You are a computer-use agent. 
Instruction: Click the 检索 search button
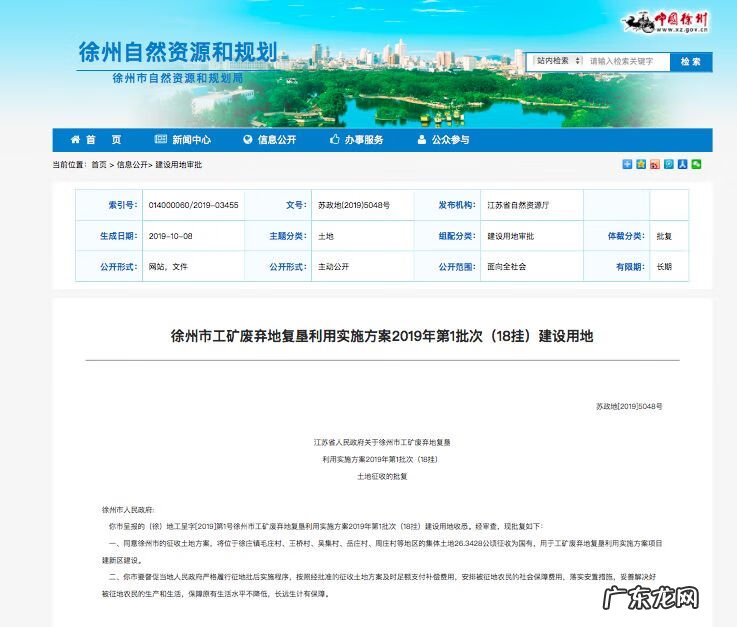(691, 62)
